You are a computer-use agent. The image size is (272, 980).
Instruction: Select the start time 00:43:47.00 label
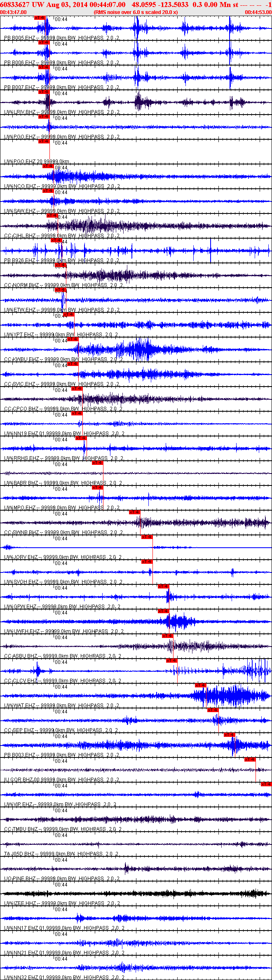tap(13, 12)
